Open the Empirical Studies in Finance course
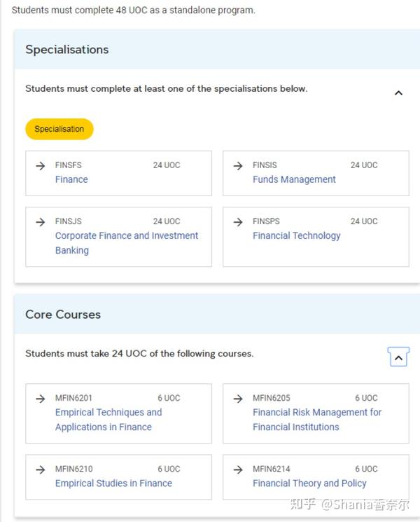420x522 pixels. [113, 483]
